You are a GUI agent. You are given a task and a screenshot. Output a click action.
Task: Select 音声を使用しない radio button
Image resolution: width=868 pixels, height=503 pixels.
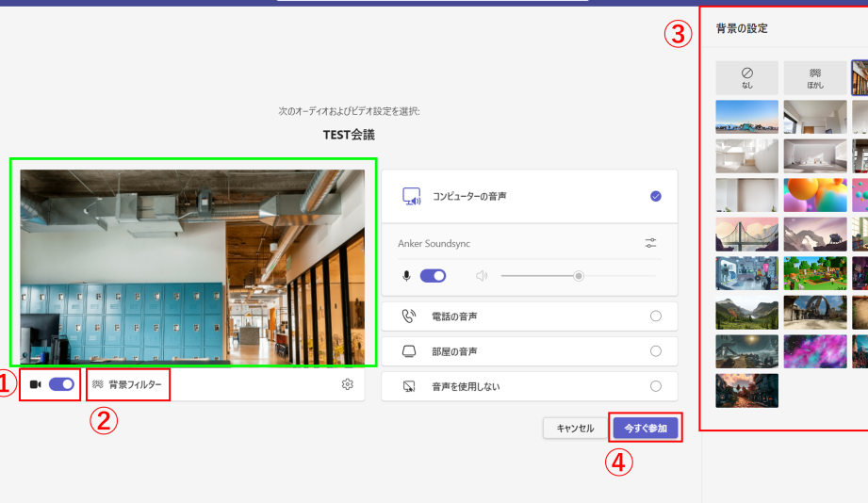click(655, 386)
